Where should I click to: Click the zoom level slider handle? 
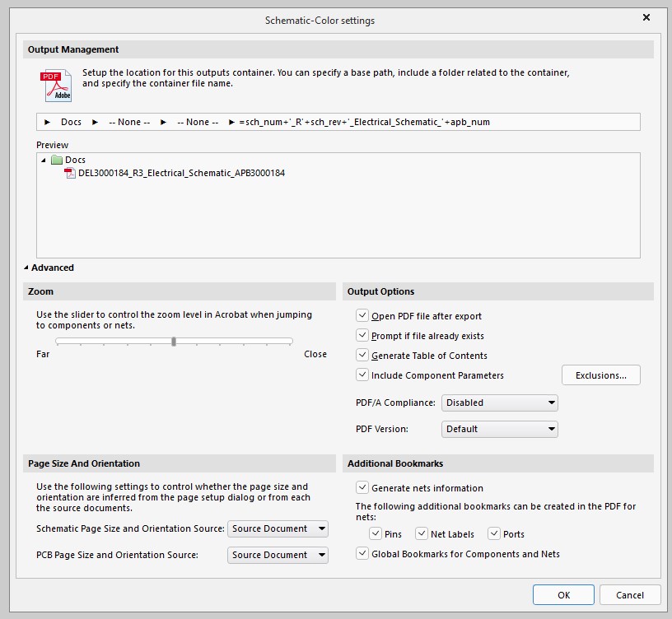click(x=174, y=342)
